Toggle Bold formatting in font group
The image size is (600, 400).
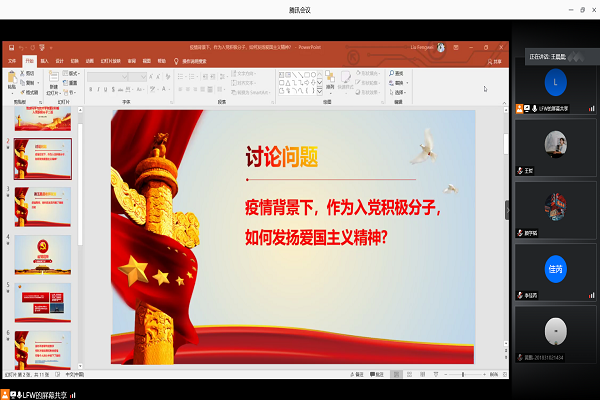pos(90,89)
